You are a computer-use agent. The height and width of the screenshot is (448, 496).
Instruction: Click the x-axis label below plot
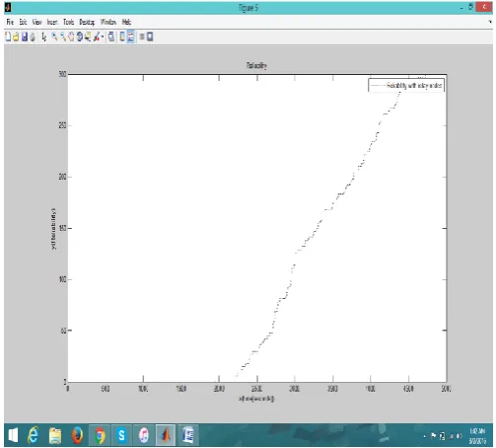click(256, 399)
